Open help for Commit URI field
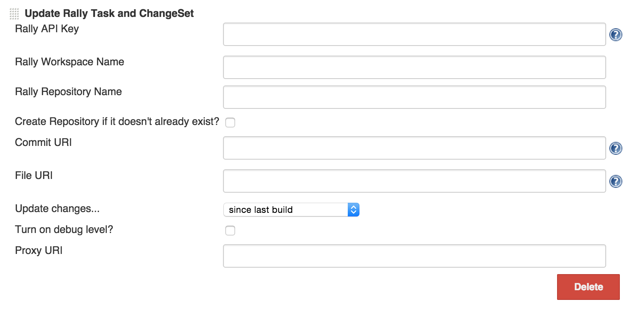 pos(615,148)
